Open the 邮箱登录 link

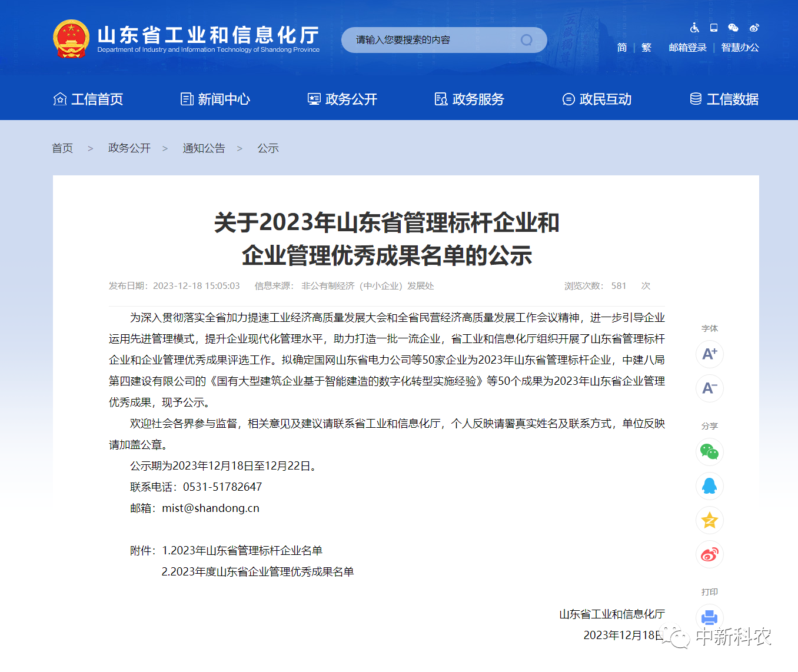(x=687, y=48)
